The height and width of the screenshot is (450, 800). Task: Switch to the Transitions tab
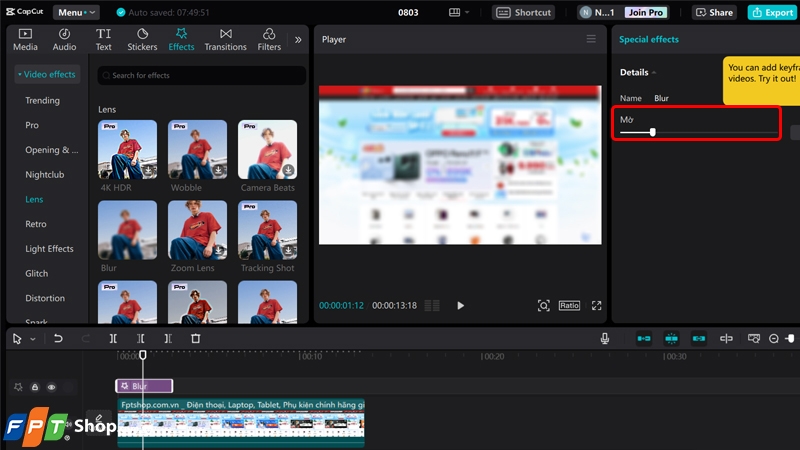(226, 40)
